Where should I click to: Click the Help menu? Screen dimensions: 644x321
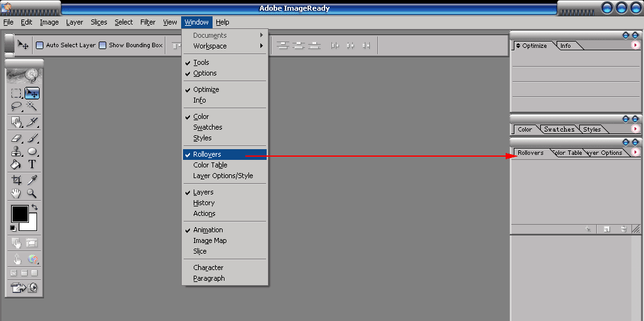(223, 22)
